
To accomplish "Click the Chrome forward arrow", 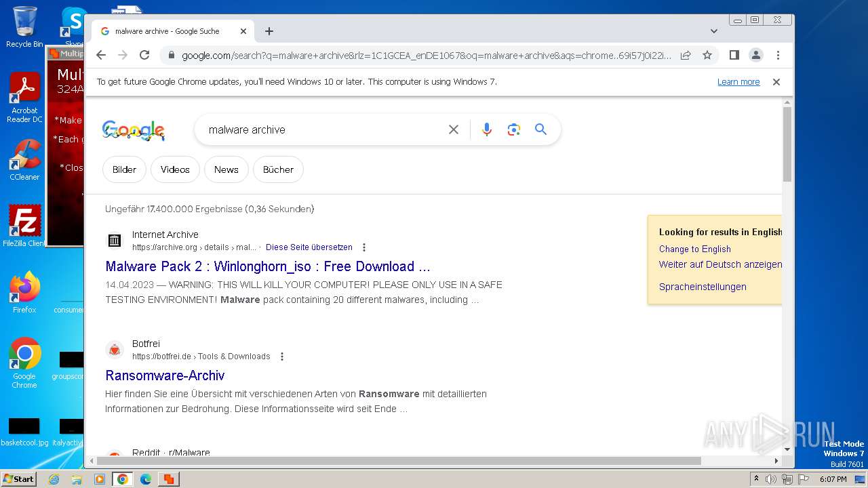I will (123, 55).
